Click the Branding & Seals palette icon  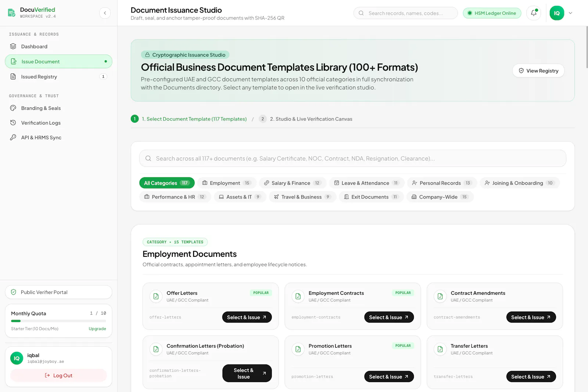click(x=13, y=108)
